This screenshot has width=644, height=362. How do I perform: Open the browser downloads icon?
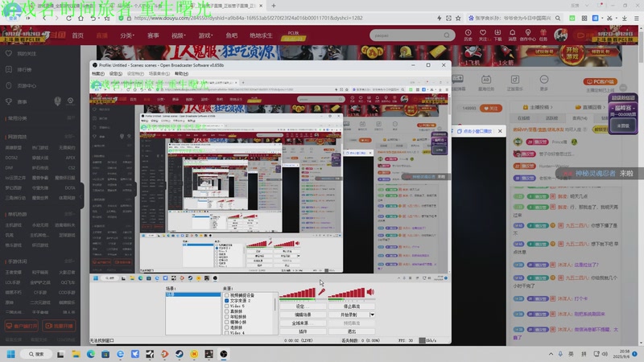(x=625, y=18)
